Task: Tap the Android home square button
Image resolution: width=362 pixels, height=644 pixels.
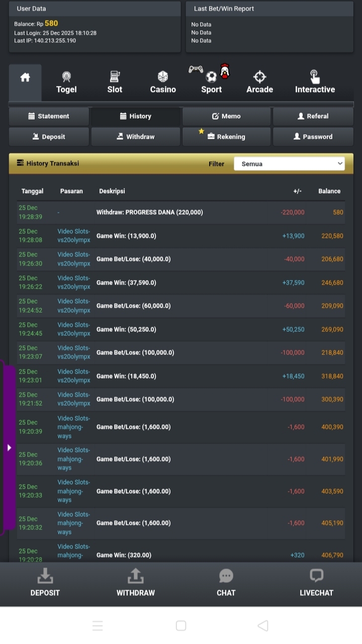Action: 181,625
